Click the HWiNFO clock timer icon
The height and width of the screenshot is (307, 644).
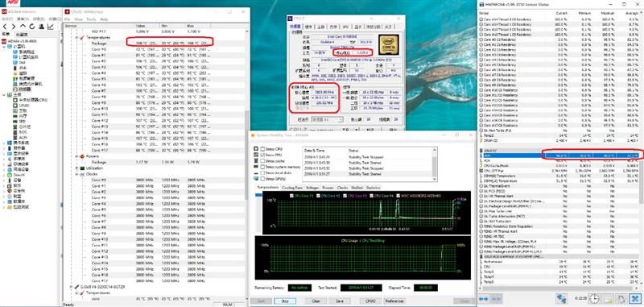pos(595,298)
